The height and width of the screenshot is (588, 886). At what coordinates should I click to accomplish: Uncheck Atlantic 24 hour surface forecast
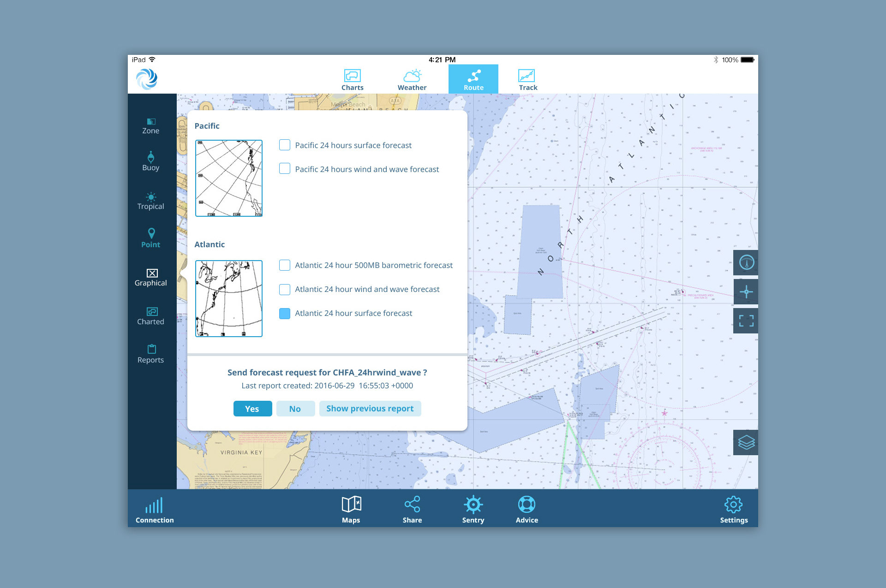click(285, 314)
